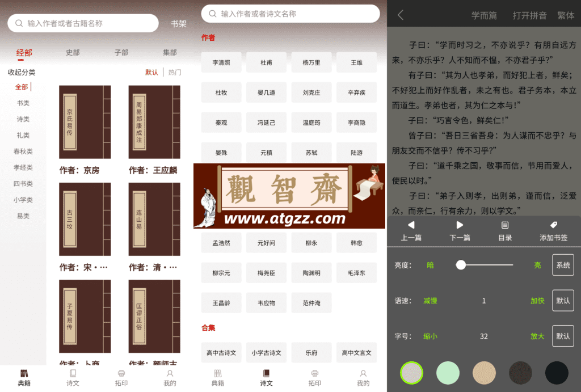The image size is (581, 392).
Task: Choose the dark brown background swatch
Action: pyautogui.click(x=520, y=373)
